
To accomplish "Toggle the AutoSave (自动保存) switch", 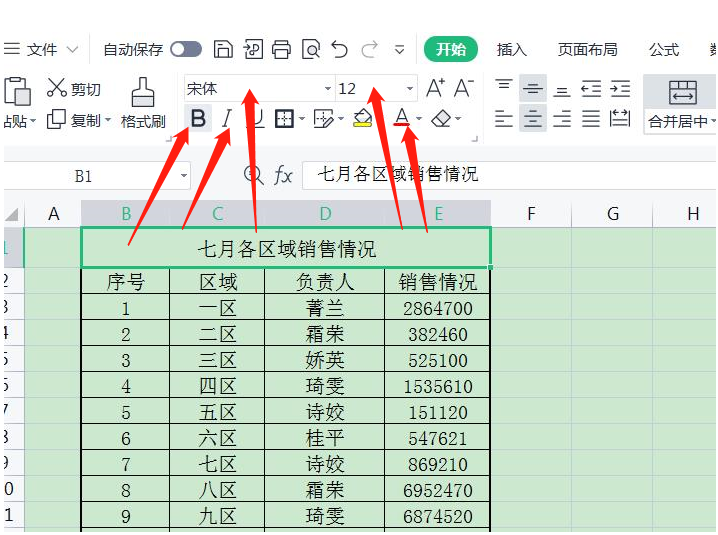I will coord(186,49).
